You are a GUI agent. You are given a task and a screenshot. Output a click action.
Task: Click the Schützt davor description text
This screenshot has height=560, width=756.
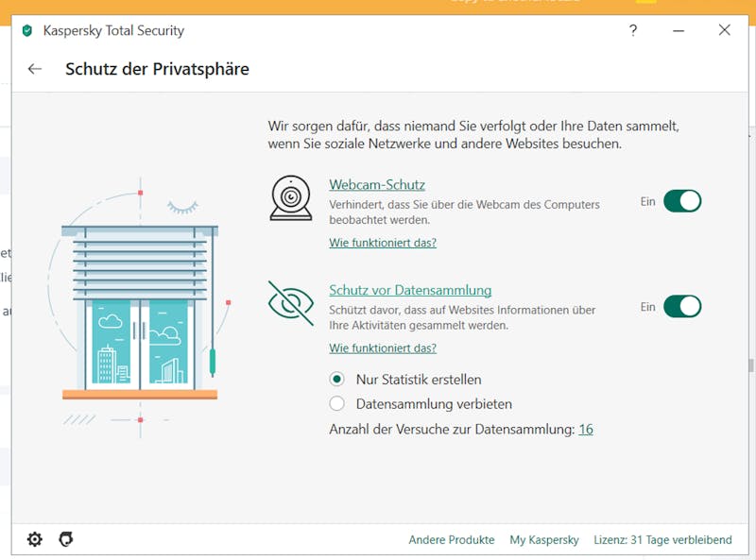(x=462, y=317)
